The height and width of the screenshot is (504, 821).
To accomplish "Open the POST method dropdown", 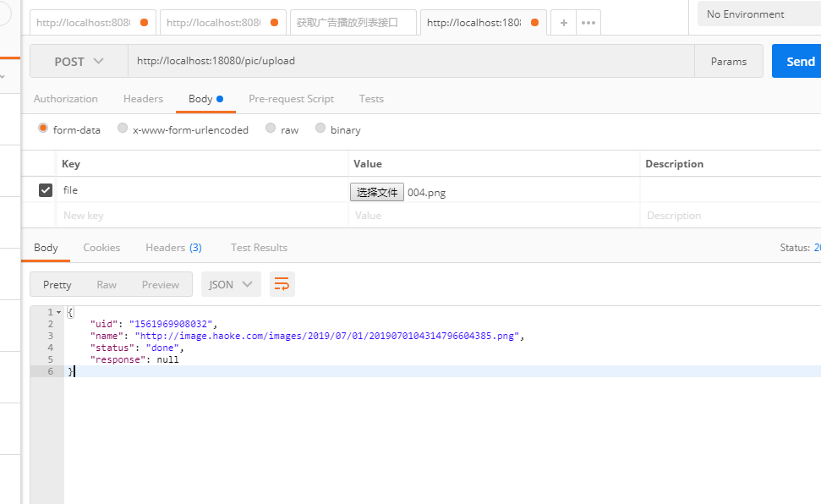I will coord(79,61).
